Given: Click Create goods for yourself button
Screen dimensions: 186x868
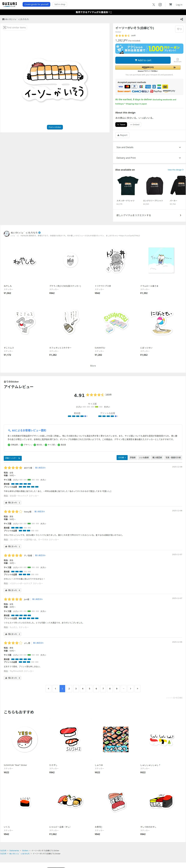Looking at the screenshot, I should coord(37,4).
